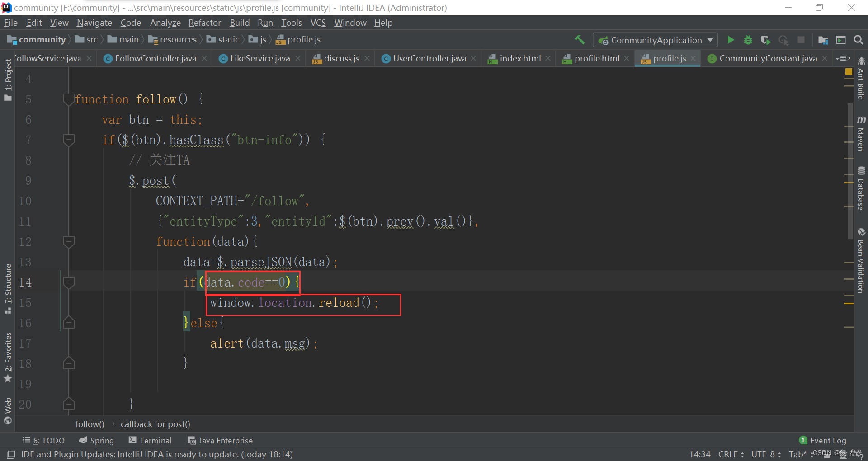Image resolution: width=868 pixels, height=461 pixels.
Task: Open the Event Log
Action: [823, 440]
